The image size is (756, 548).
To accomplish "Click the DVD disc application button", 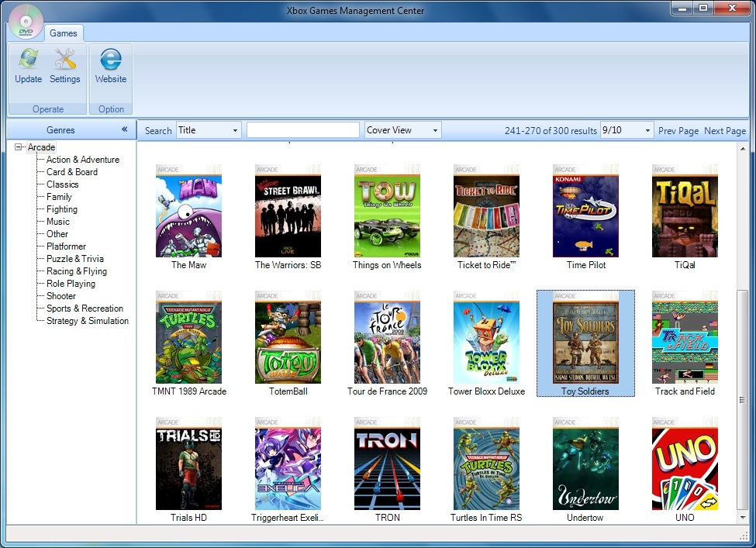I will pos(26,22).
